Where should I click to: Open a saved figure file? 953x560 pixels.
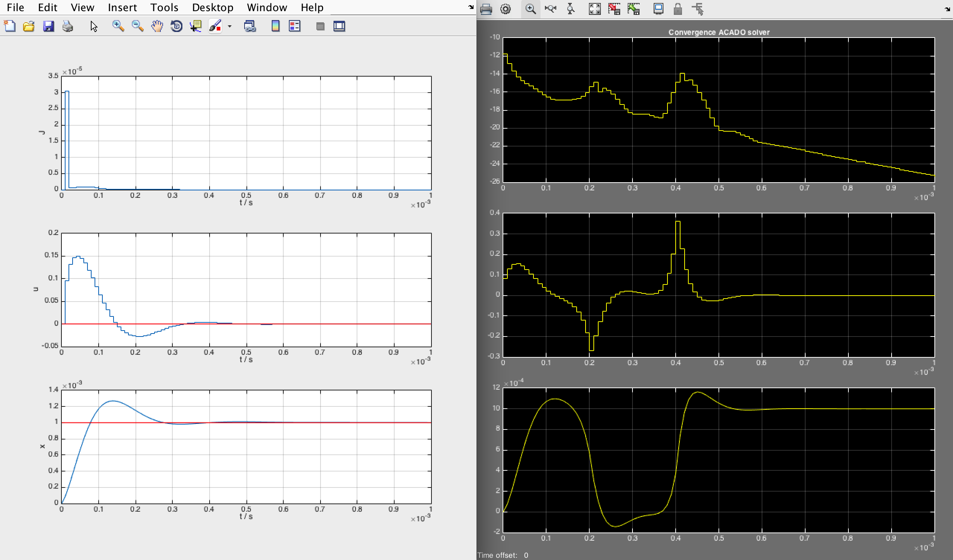29,26
